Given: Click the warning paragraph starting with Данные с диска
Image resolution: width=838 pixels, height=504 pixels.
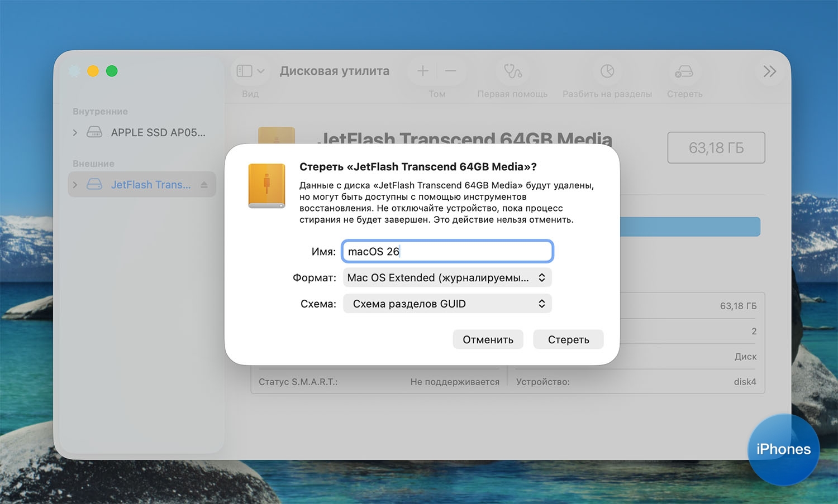Looking at the screenshot, I should pos(446,202).
